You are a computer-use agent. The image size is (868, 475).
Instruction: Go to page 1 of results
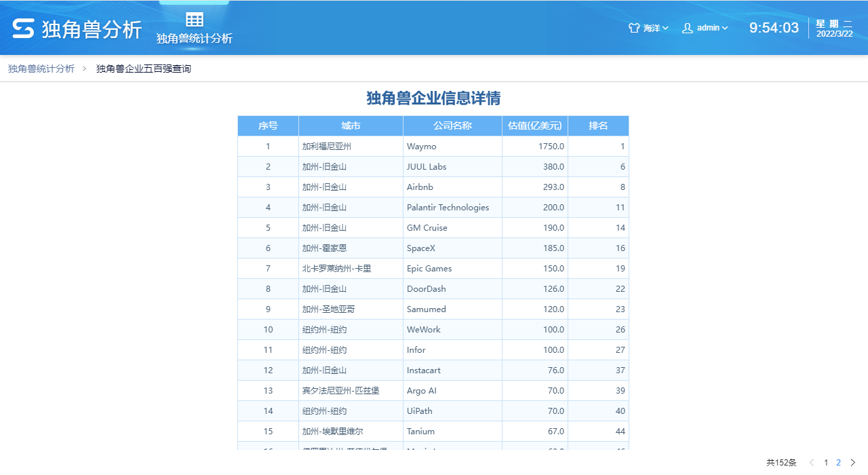pos(826,463)
